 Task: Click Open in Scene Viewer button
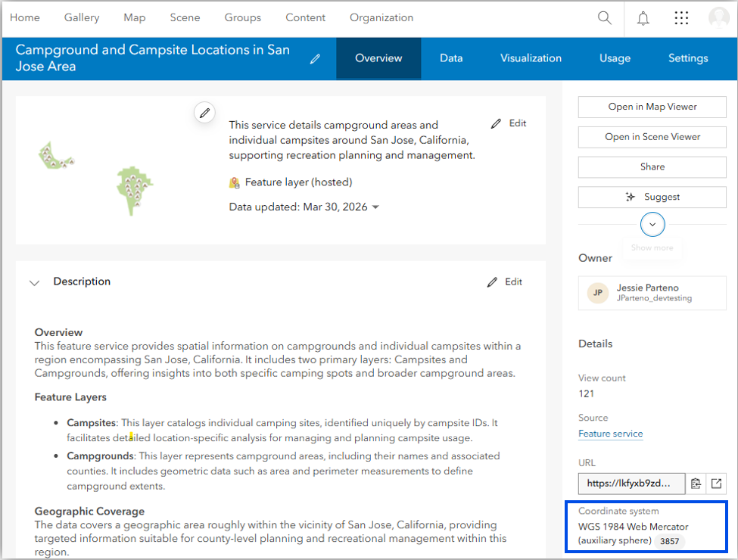652,137
